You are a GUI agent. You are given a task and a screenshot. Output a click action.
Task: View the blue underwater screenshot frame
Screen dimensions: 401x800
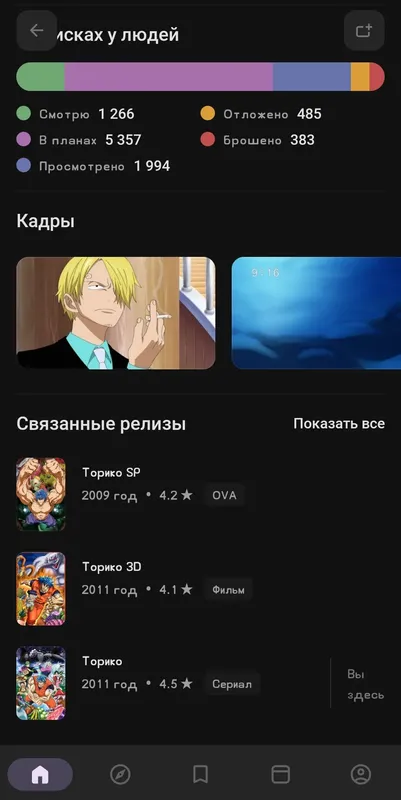click(316, 313)
